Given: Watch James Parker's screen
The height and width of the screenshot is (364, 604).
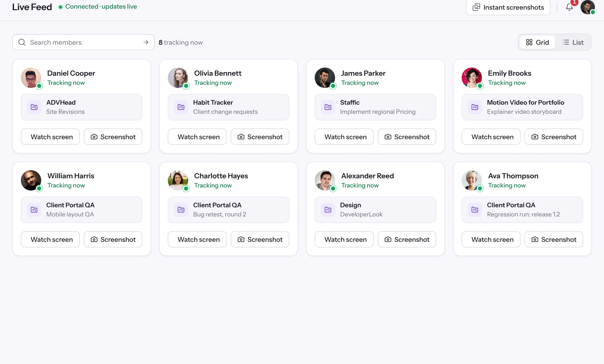Looking at the screenshot, I should (344, 137).
